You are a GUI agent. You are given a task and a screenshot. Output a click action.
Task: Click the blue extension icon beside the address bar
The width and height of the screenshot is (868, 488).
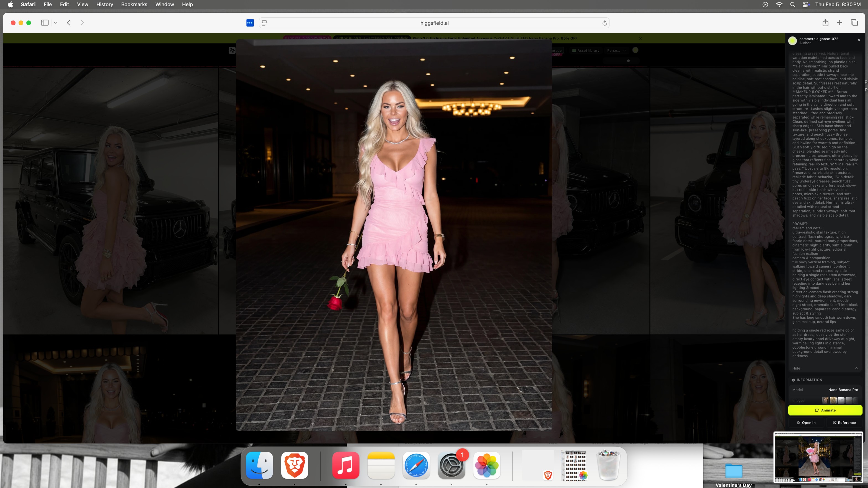tap(250, 23)
